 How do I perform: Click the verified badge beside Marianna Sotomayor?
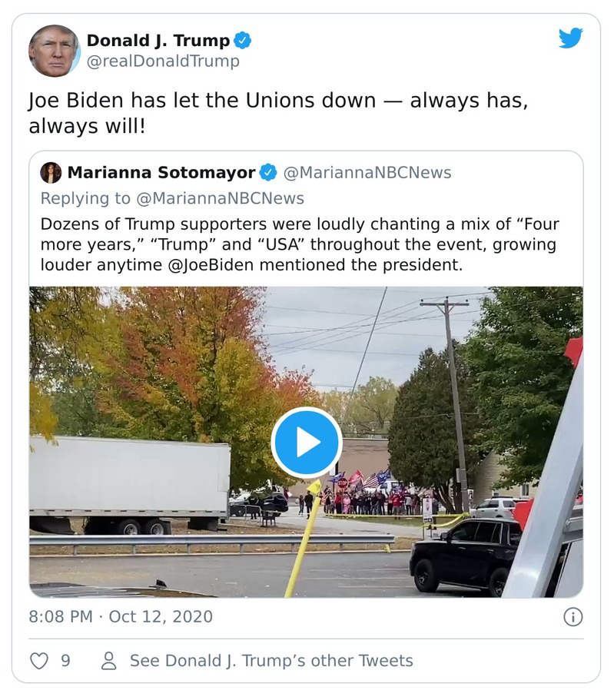[x=268, y=172]
